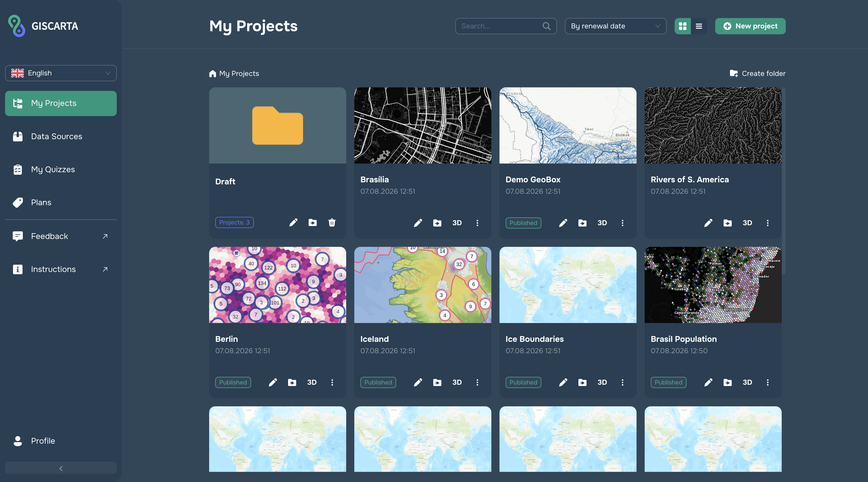Click the search magnifier icon

tap(546, 26)
